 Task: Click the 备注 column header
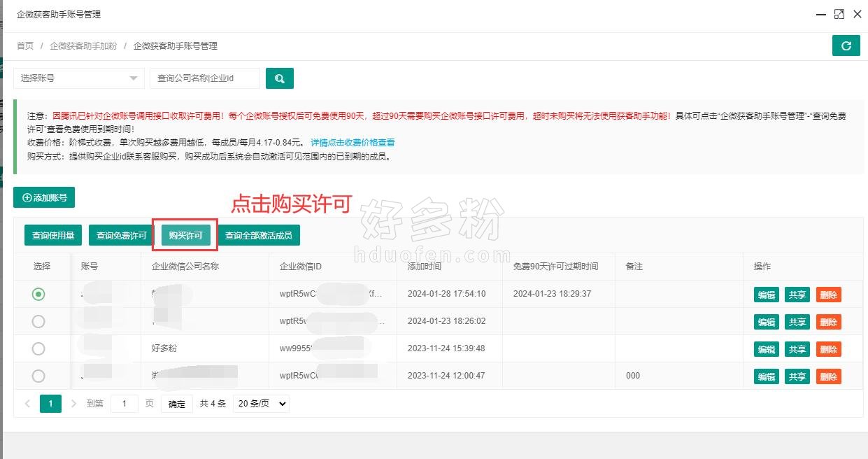point(634,267)
